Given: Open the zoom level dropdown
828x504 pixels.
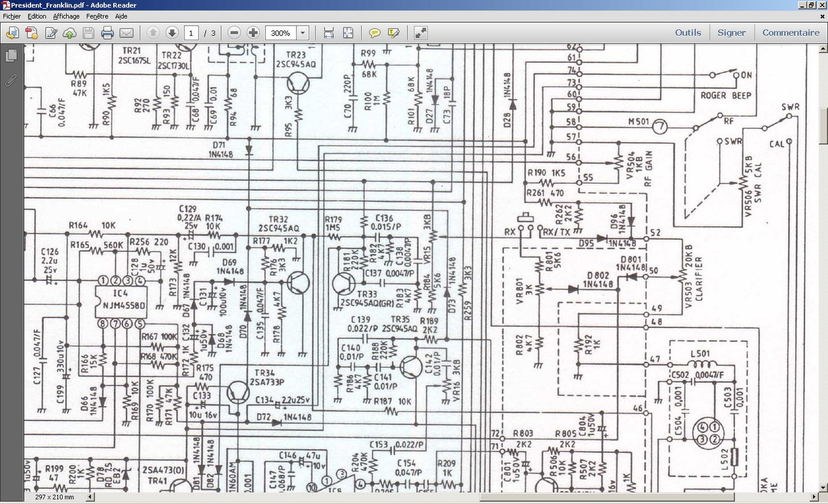Looking at the screenshot, I should pos(301,32).
